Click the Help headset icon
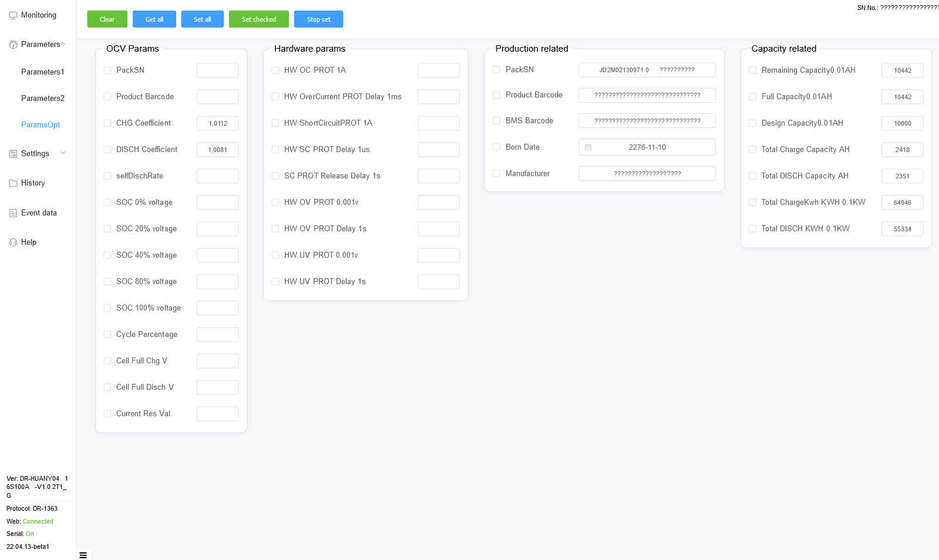This screenshot has width=939, height=560. [x=13, y=242]
